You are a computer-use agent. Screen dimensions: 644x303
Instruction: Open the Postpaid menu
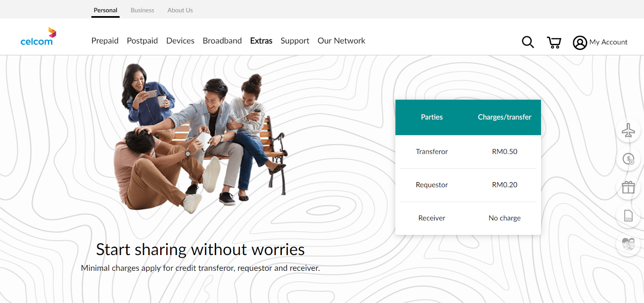[142, 41]
